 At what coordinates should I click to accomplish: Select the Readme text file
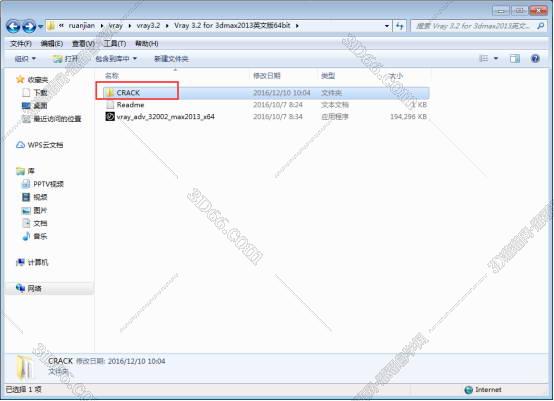[130, 105]
